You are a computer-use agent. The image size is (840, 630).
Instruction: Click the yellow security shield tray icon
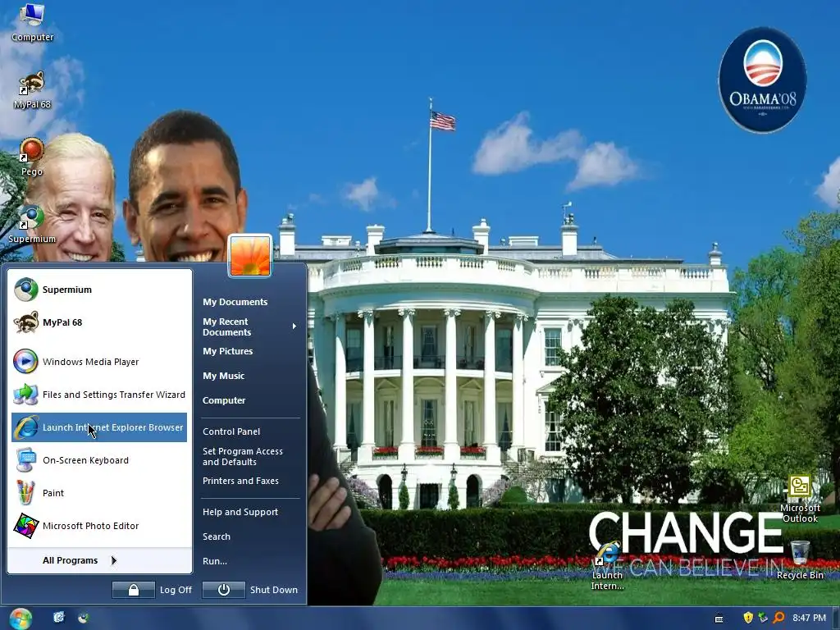[748, 618]
